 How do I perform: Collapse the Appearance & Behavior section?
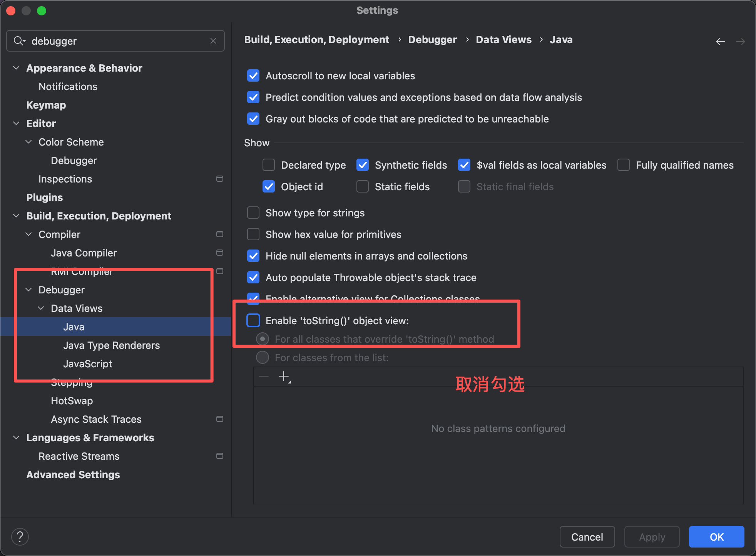pos(16,68)
